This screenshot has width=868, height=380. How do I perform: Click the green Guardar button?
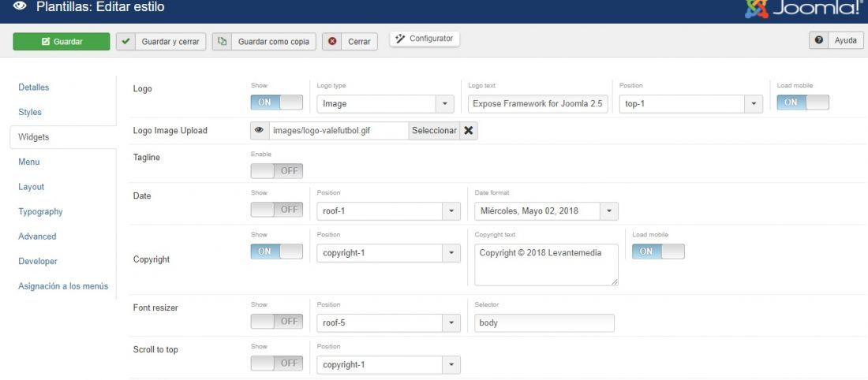coord(62,42)
